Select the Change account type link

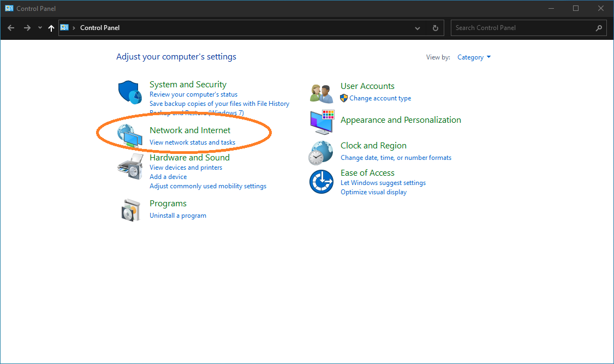(380, 98)
